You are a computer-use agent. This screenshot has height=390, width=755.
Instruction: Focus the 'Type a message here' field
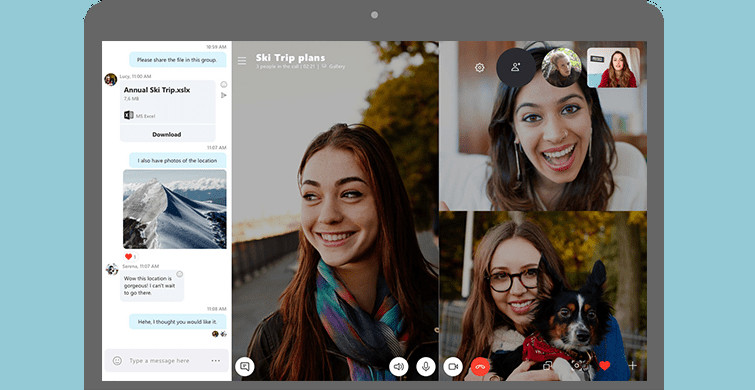click(159, 361)
